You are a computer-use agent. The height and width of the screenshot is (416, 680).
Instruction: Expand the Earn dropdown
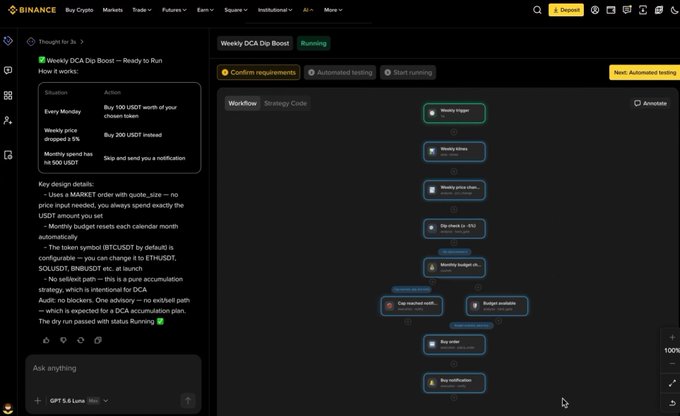(205, 10)
